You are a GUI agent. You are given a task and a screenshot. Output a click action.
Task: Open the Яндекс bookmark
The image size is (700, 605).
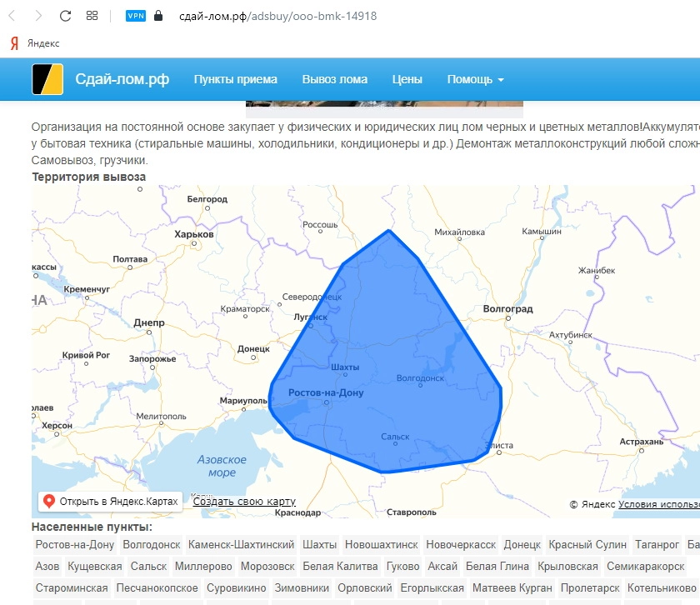coord(35,43)
